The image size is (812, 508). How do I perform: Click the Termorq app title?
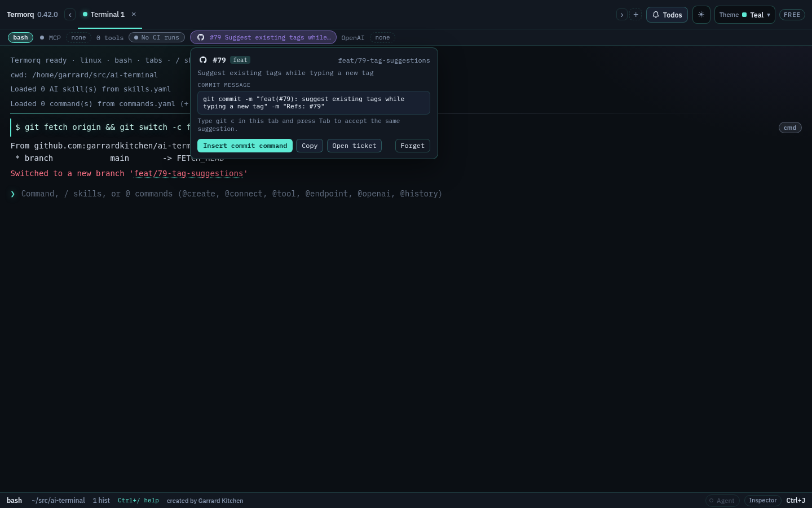tap(20, 15)
